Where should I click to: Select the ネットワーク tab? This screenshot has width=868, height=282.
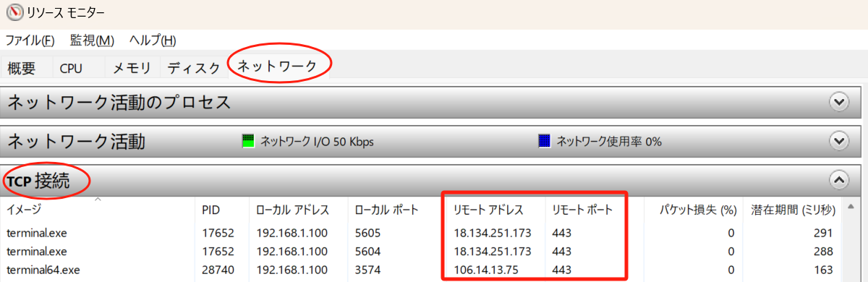tap(278, 66)
